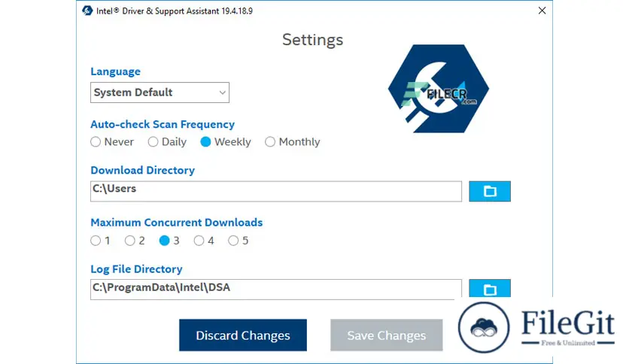Image resolution: width=629 pixels, height=364 pixels.
Task: Pick 4 maximum concurrent downloads
Action: click(199, 241)
